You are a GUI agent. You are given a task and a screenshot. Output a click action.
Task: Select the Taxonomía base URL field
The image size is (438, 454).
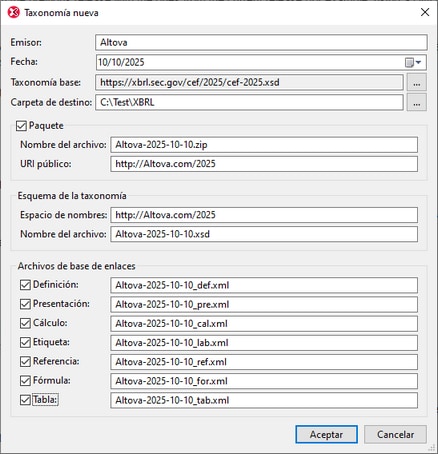pyautogui.click(x=249, y=83)
